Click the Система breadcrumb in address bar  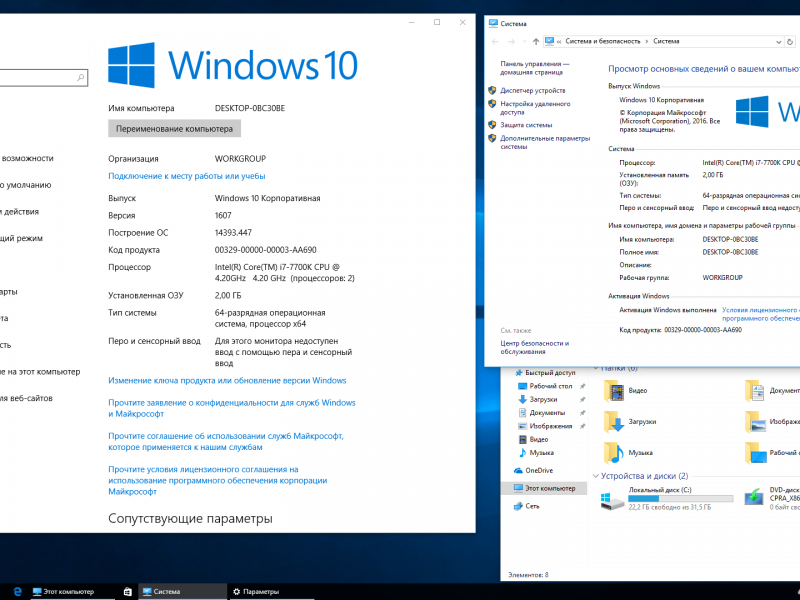click(666, 41)
